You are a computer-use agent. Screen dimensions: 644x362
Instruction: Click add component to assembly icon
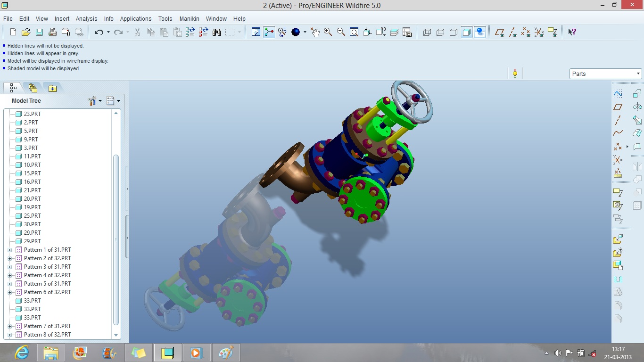[618, 239]
